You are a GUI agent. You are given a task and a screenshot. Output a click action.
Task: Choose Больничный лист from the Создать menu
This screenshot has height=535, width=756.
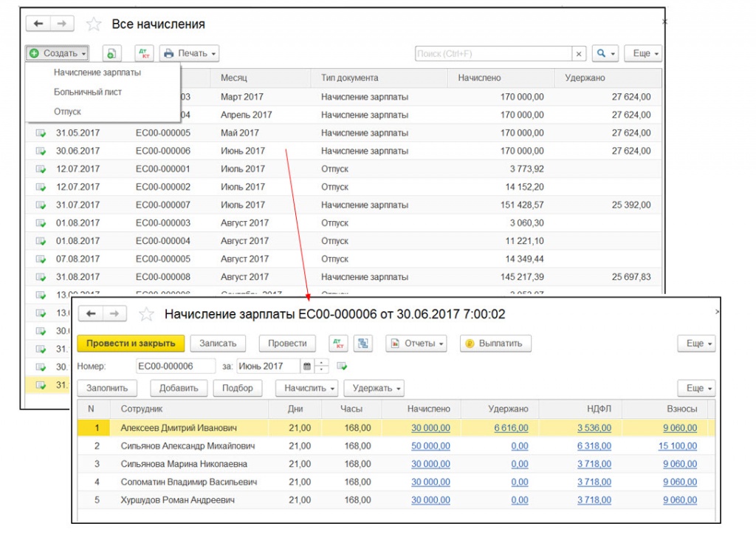[x=88, y=92]
